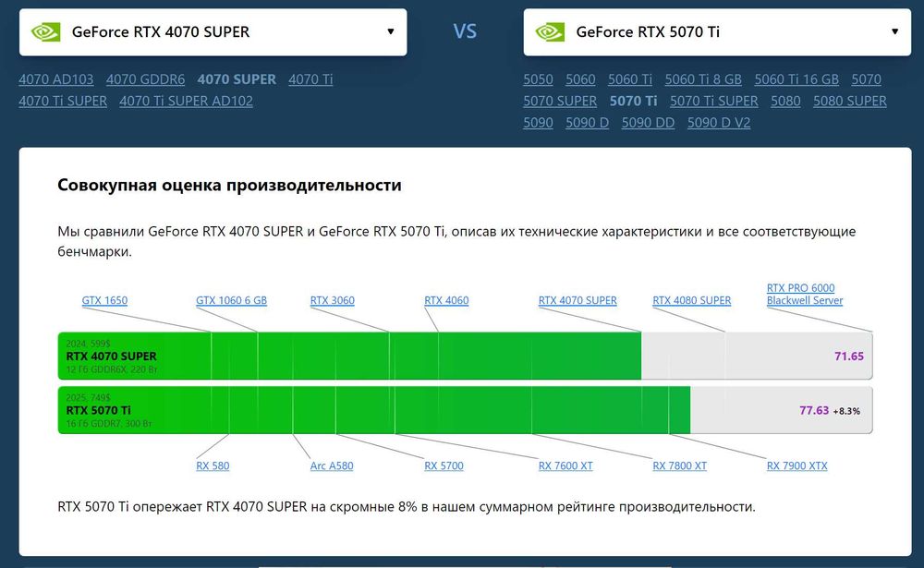Click the Совокупная оценка производительности heading
Viewport: 924px width, 568px height.
point(229,185)
